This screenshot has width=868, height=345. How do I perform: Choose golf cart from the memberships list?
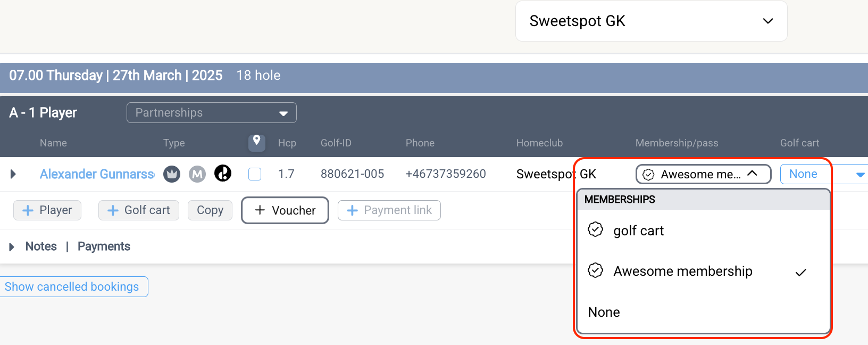[639, 231]
